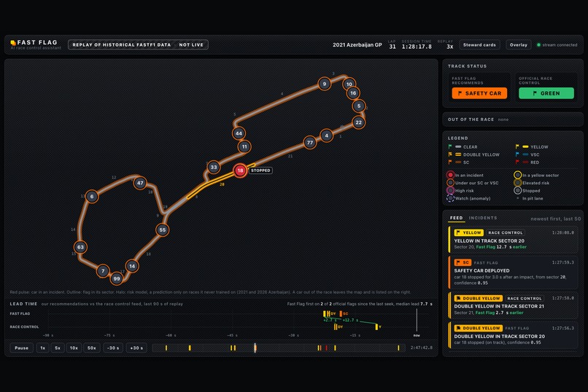
Task: Select car 9 marker on the map
Action: pos(325,84)
